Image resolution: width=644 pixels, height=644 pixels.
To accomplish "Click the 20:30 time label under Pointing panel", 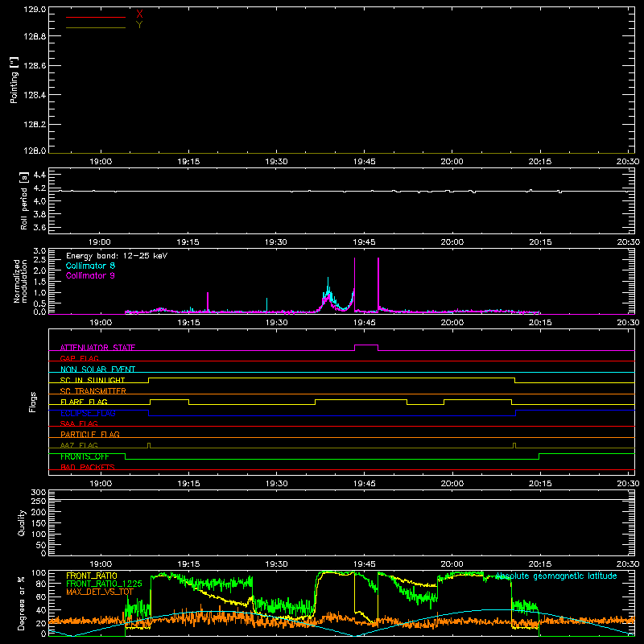I will [628, 162].
